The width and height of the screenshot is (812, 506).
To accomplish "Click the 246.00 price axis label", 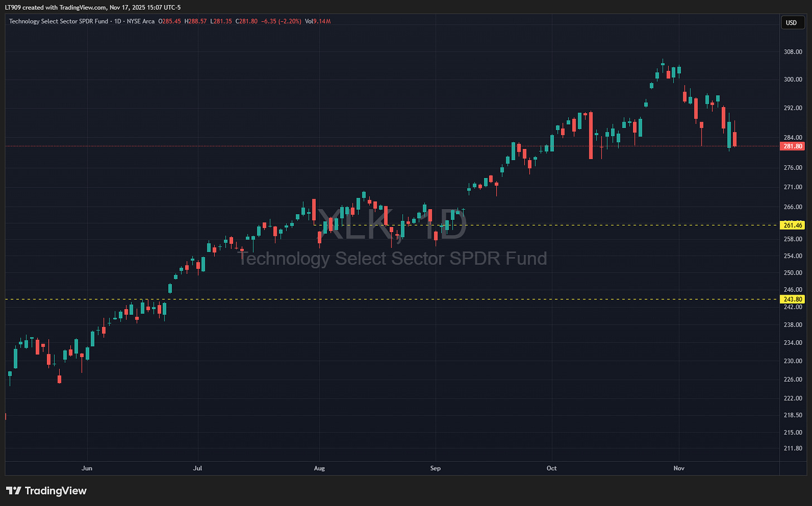I will 793,290.
